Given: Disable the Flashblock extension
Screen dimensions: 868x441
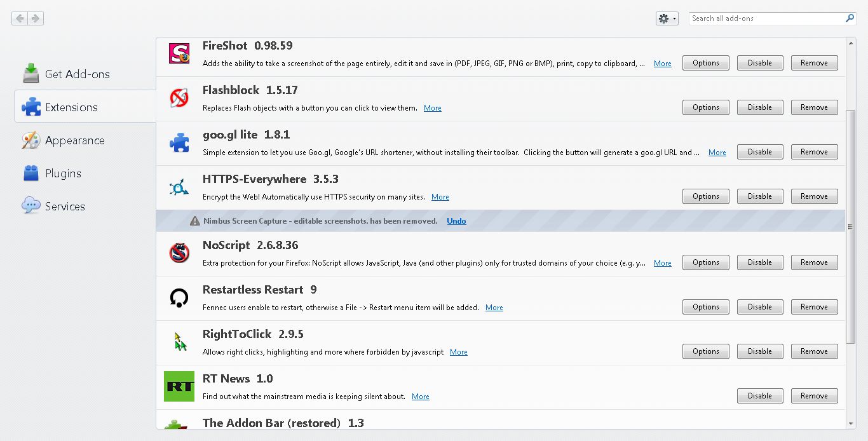Looking at the screenshot, I should click(759, 107).
